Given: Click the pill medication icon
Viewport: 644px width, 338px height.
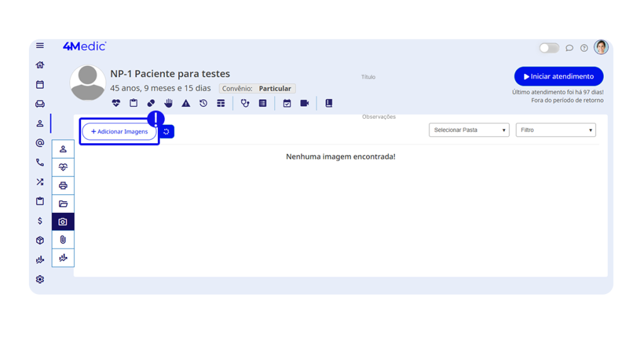Looking at the screenshot, I should (151, 104).
